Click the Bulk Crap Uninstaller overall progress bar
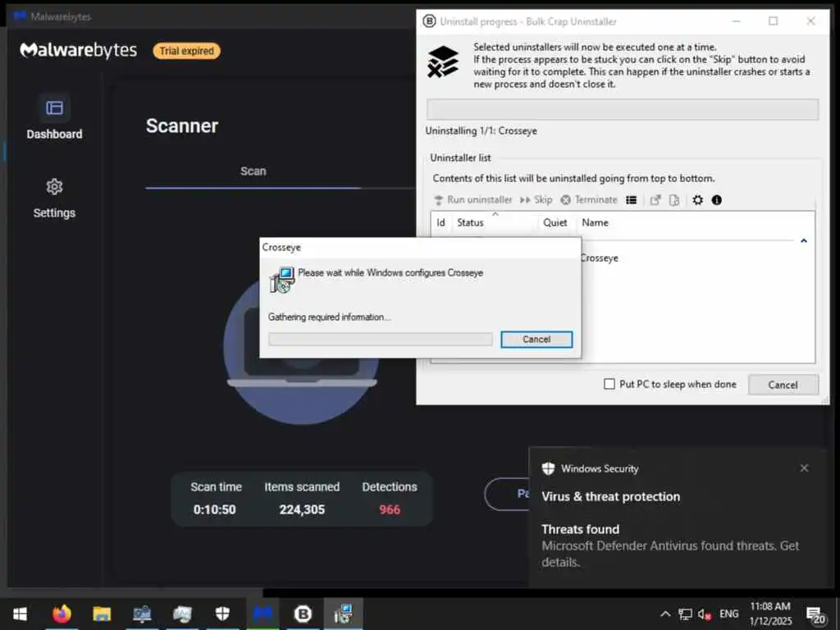Image resolution: width=840 pixels, height=630 pixels. (623, 109)
